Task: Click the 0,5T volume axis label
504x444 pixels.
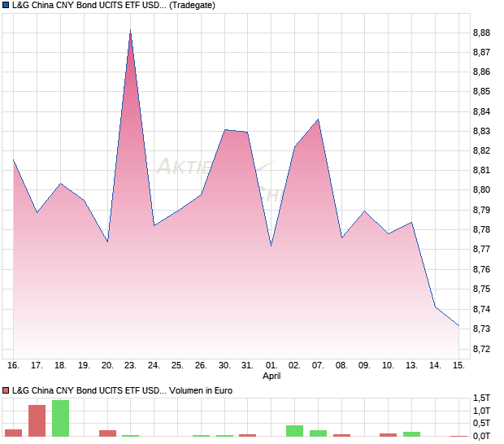Action: coord(483,424)
